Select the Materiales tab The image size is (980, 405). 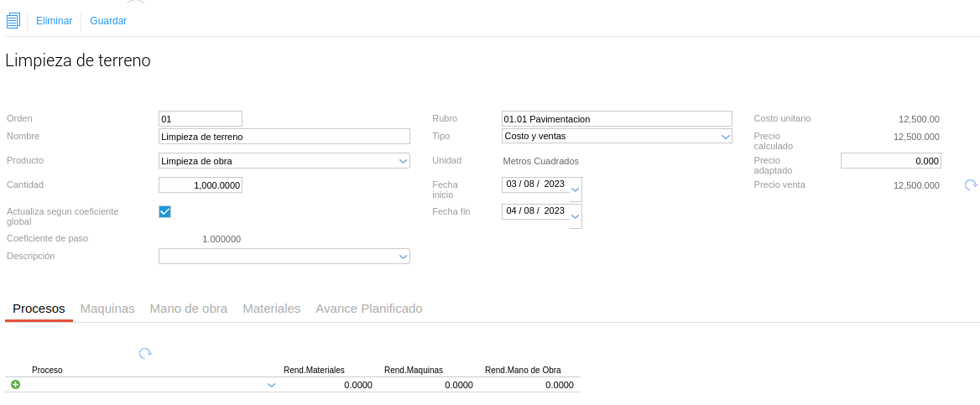point(271,309)
